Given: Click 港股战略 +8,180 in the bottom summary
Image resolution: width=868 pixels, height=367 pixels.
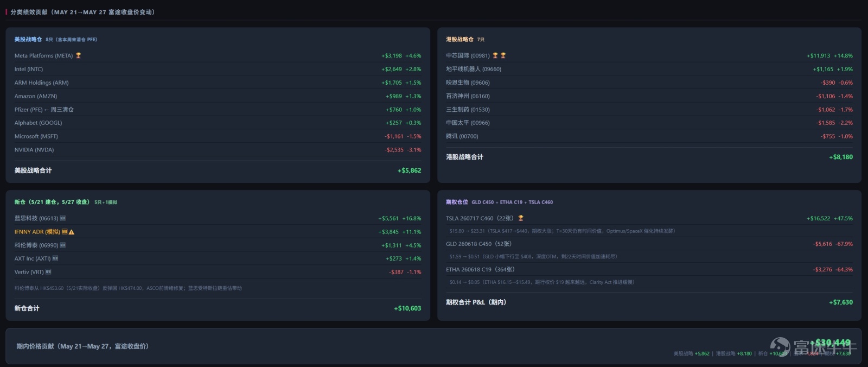Looking at the screenshot, I should 734,353.
